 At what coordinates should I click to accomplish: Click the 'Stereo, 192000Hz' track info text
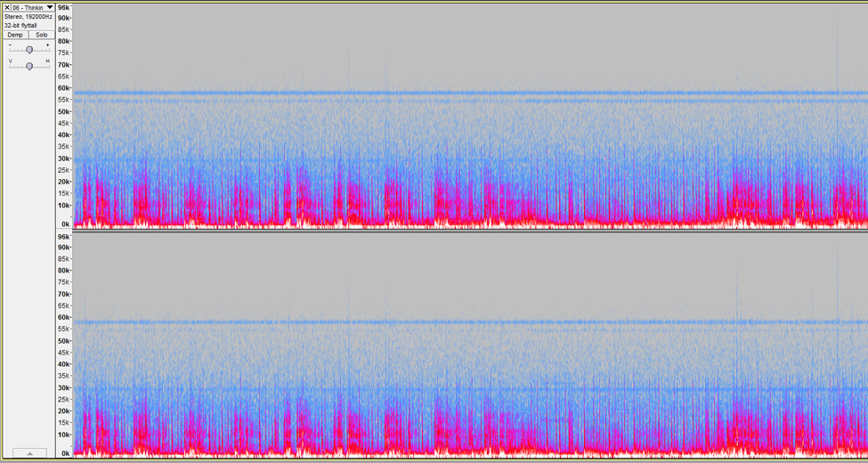(x=28, y=17)
